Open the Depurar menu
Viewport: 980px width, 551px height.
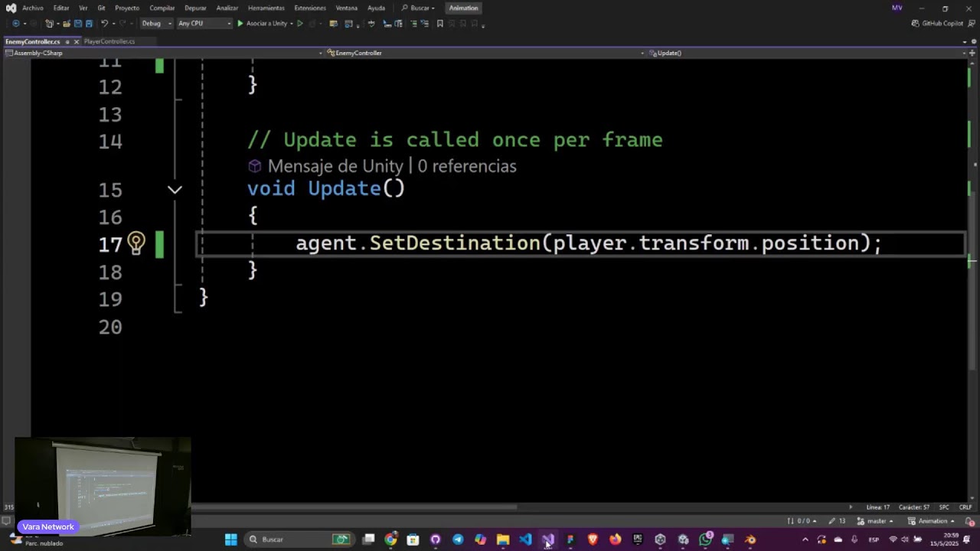point(195,8)
